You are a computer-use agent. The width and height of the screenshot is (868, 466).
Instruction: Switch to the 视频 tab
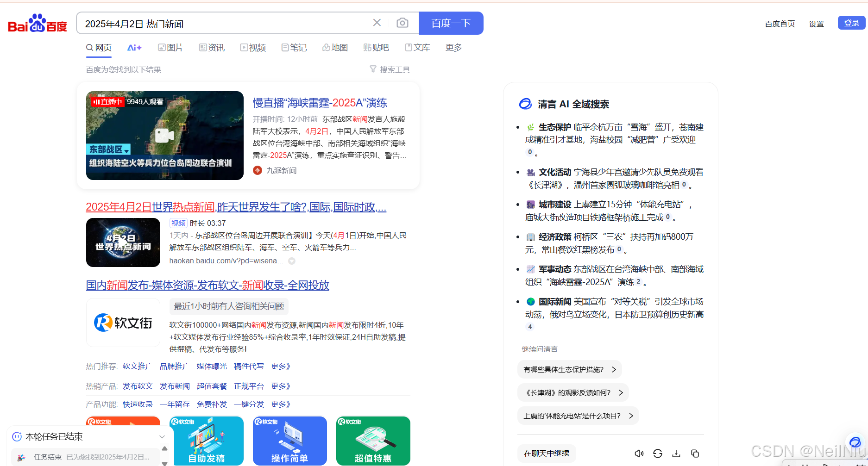click(x=253, y=48)
